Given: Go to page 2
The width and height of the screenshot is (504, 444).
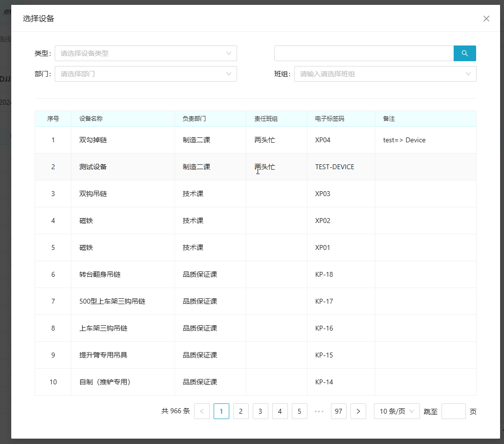Looking at the screenshot, I should (x=241, y=411).
